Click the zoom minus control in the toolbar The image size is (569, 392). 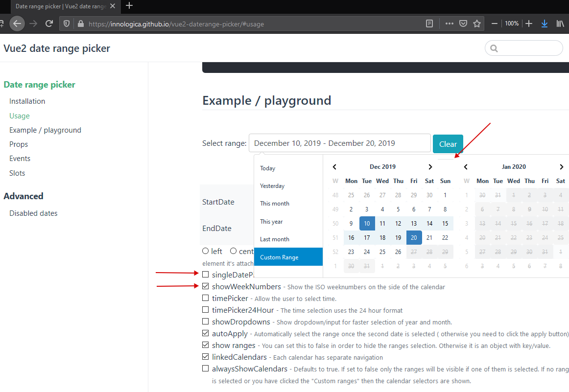pyautogui.click(x=495, y=23)
